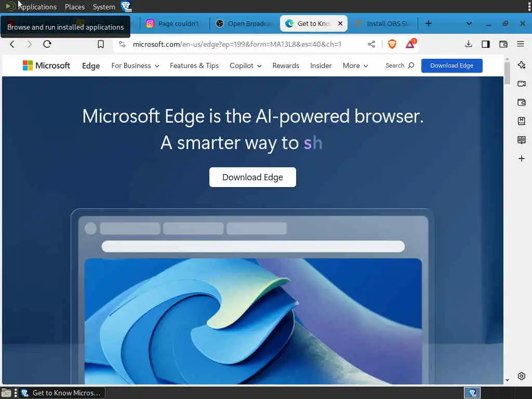Open site settings icon in address bar
532x399 pixels.
click(122, 44)
